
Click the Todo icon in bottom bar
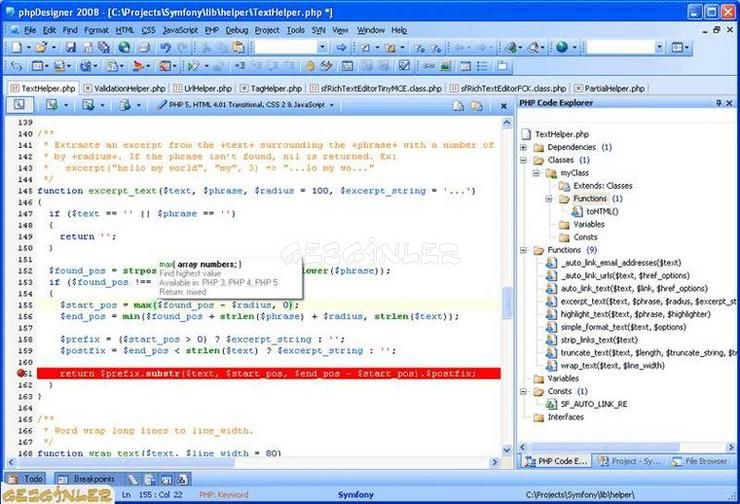point(13,479)
